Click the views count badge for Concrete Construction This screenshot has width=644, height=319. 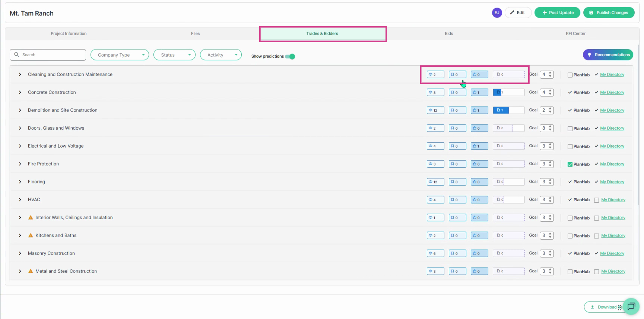coord(435,92)
